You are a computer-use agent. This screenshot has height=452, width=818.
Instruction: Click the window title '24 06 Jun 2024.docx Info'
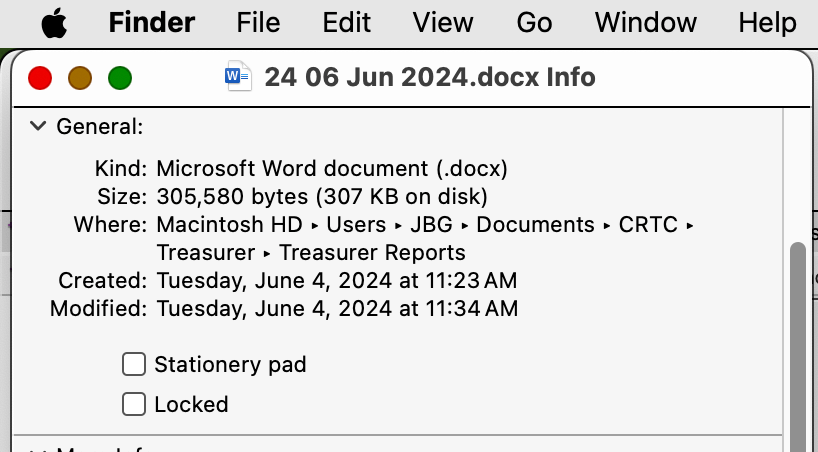(x=430, y=77)
